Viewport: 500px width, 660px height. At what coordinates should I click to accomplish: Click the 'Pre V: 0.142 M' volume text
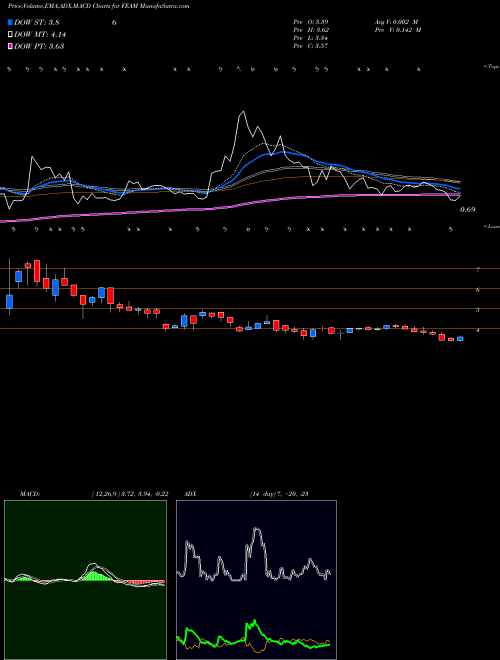point(397,30)
